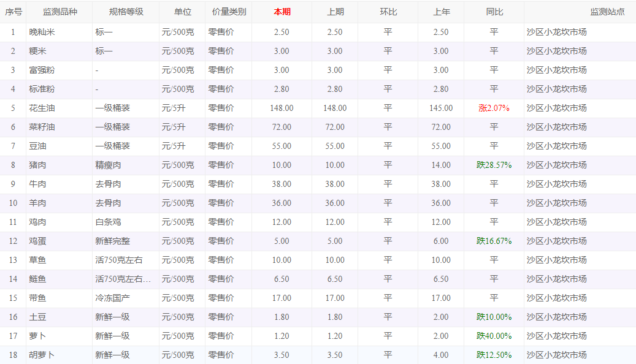Image resolution: width=636 pixels, height=364 pixels.
Task: Select the 胡萝卜 product cell
Action: [42, 355]
